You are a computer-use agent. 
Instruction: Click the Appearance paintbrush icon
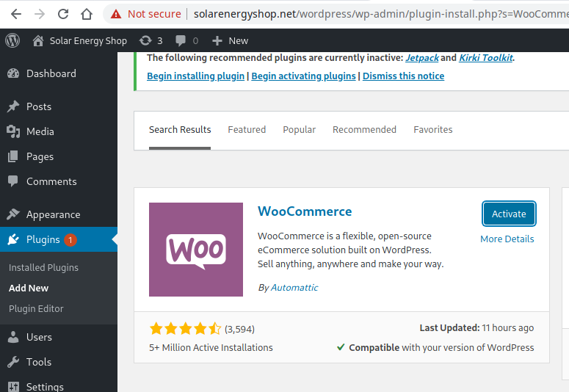coord(13,214)
